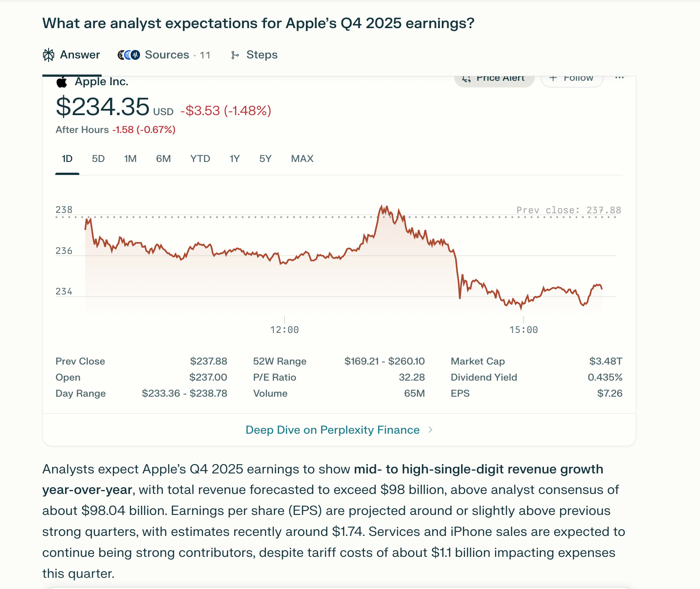Viewport: 700px width, 589px height.
Task: Open the three-dot more options menu
Action: (619, 78)
